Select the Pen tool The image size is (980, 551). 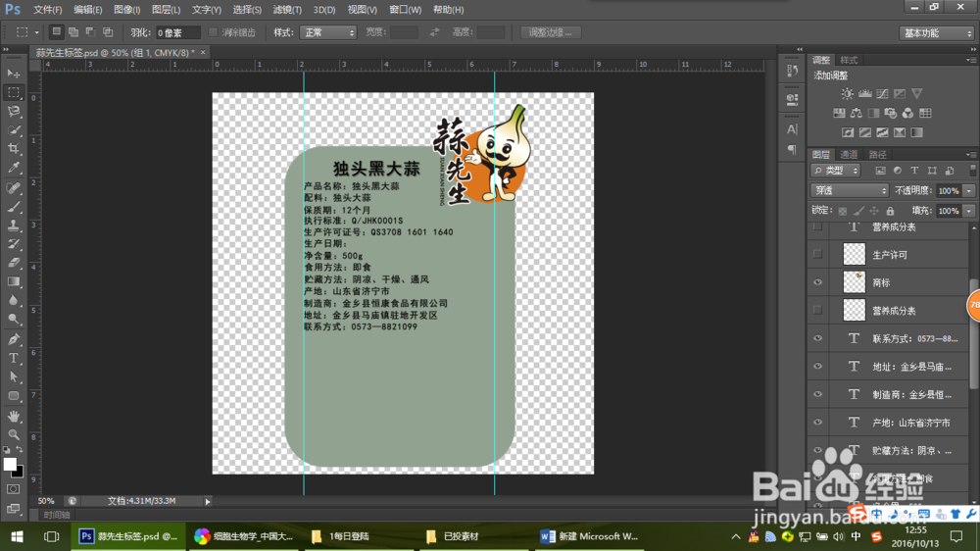[13, 339]
